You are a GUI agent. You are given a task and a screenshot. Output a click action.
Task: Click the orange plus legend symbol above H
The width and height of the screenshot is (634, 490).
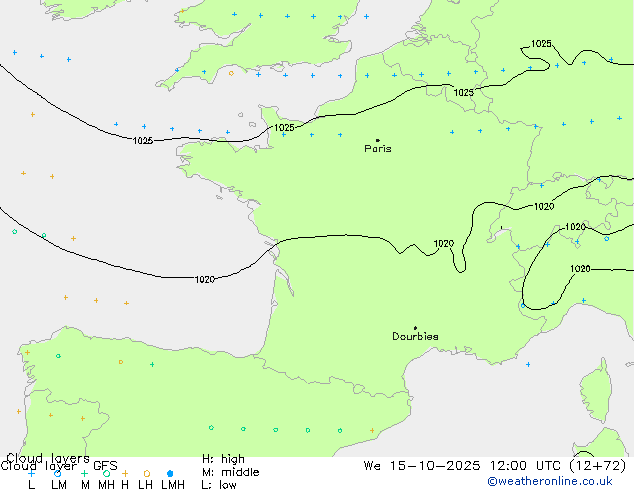coord(125,473)
